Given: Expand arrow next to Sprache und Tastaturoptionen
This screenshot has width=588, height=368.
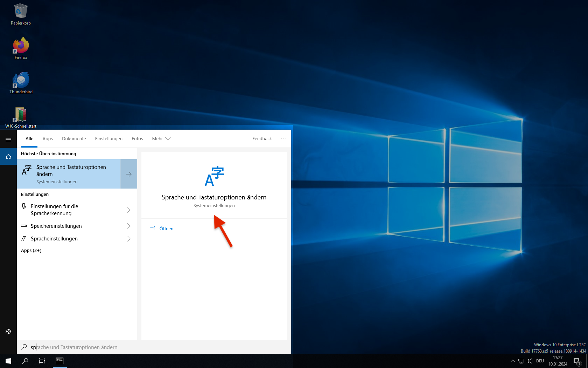Looking at the screenshot, I should (x=129, y=174).
